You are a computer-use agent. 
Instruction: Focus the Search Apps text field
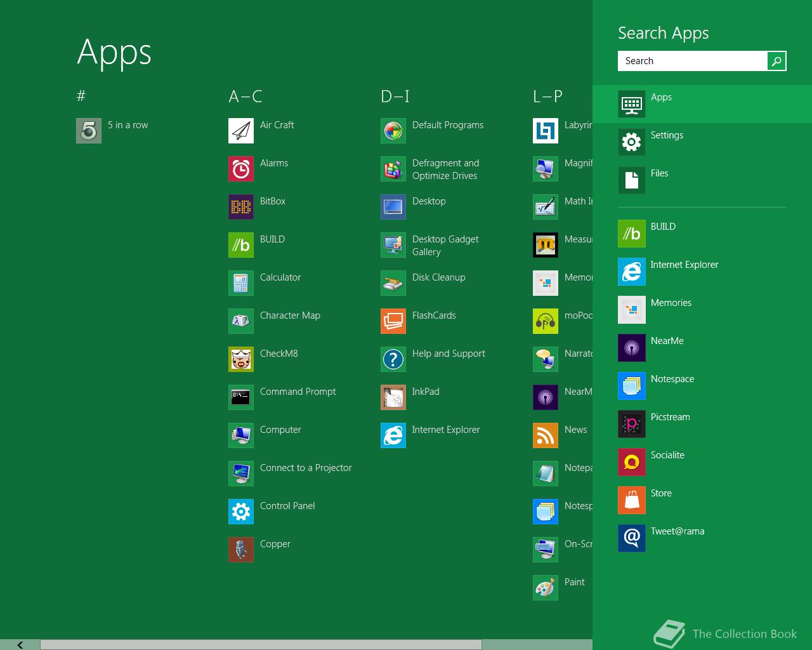pos(693,61)
